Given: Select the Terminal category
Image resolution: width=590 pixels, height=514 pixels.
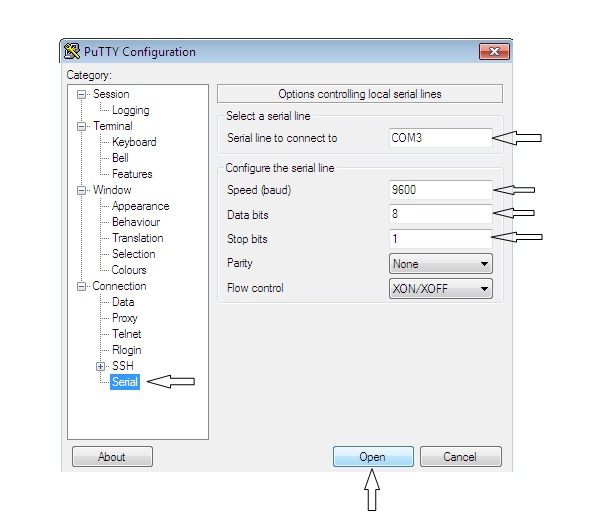Looking at the screenshot, I should point(113,126).
